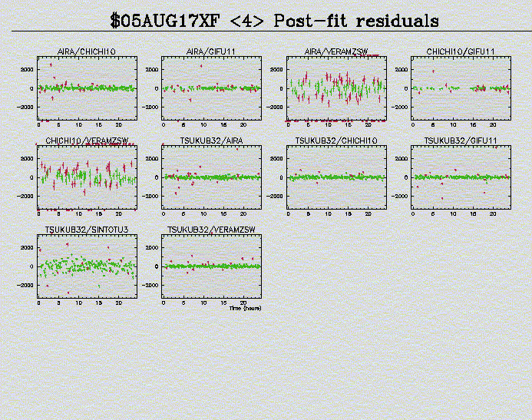Open the CHICHI10/GIFU11 residual plot

[x=461, y=88]
